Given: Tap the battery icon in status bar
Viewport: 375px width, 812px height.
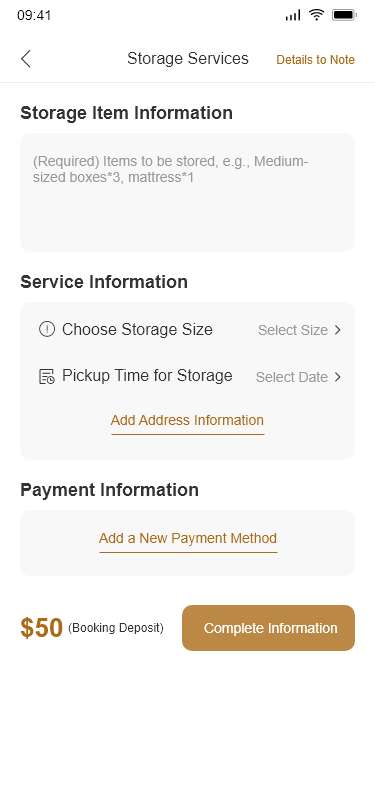Looking at the screenshot, I should point(344,15).
